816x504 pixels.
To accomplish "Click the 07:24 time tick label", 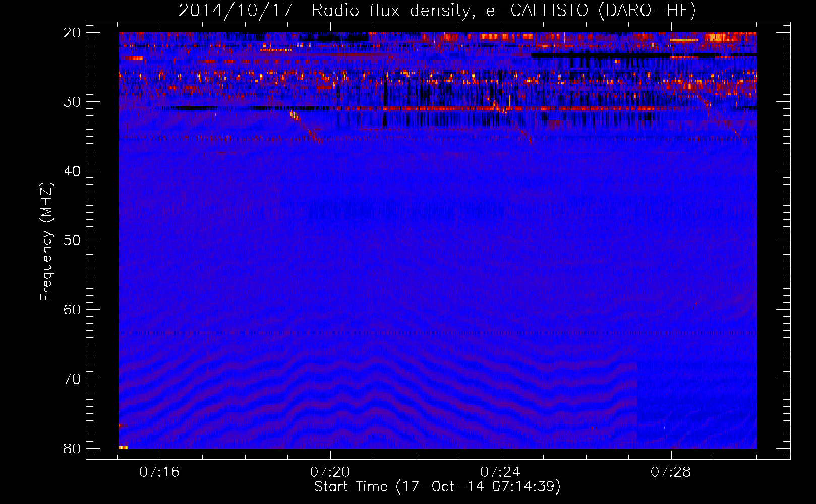I will 500,472.
